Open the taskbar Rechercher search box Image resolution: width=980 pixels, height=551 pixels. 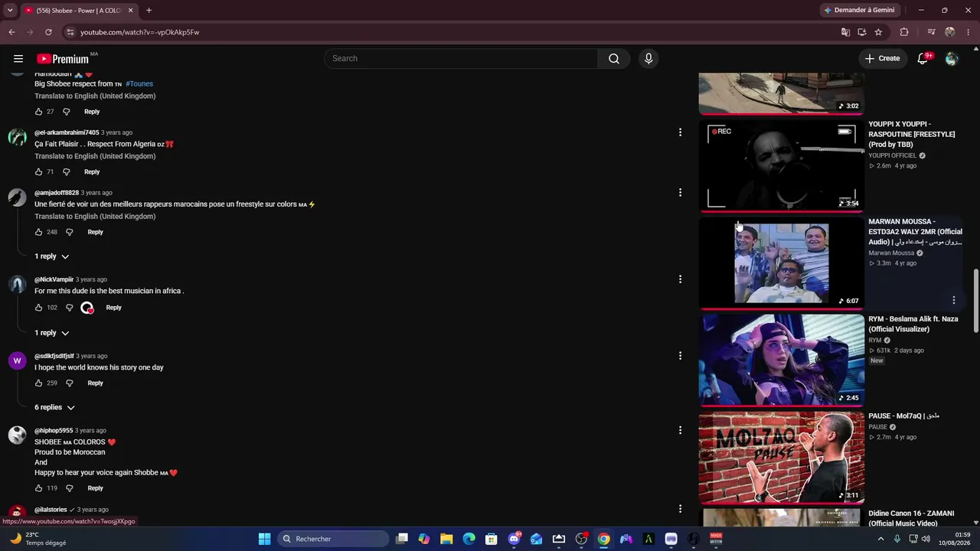coord(332,539)
